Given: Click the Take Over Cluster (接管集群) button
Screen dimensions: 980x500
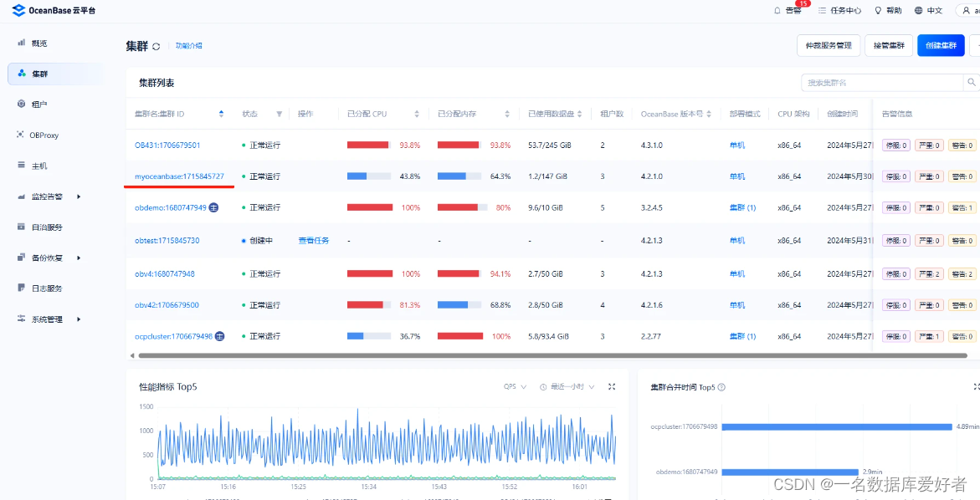Looking at the screenshot, I should pyautogui.click(x=889, y=46).
